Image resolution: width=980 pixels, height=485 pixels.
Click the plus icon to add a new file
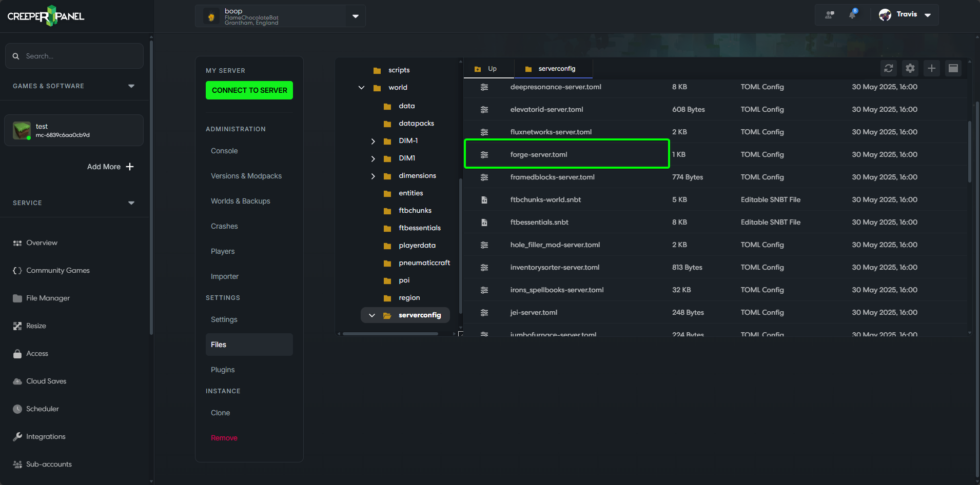(x=932, y=68)
